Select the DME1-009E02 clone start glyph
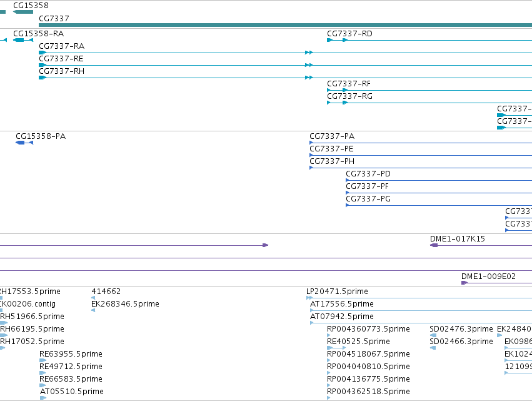The height and width of the screenshot is (401, 532). tap(464, 283)
